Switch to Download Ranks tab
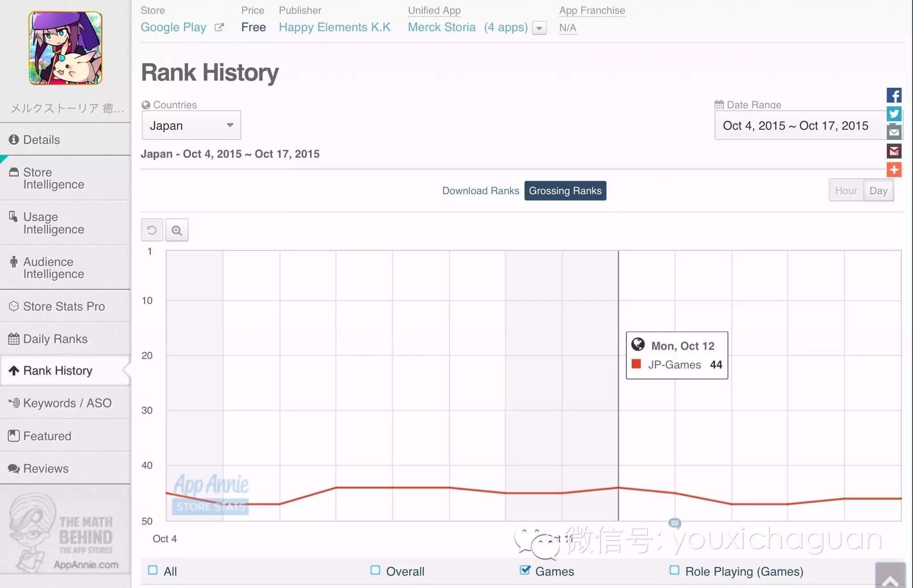The width and height of the screenshot is (913, 588). pyautogui.click(x=481, y=191)
